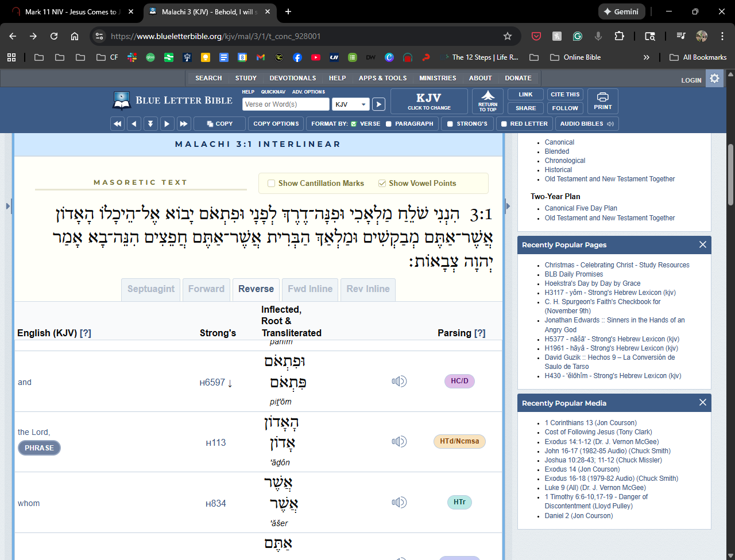Image resolution: width=735 pixels, height=560 pixels.
Task: Switch to the Septuagint tab
Action: (x=151, y=289)
